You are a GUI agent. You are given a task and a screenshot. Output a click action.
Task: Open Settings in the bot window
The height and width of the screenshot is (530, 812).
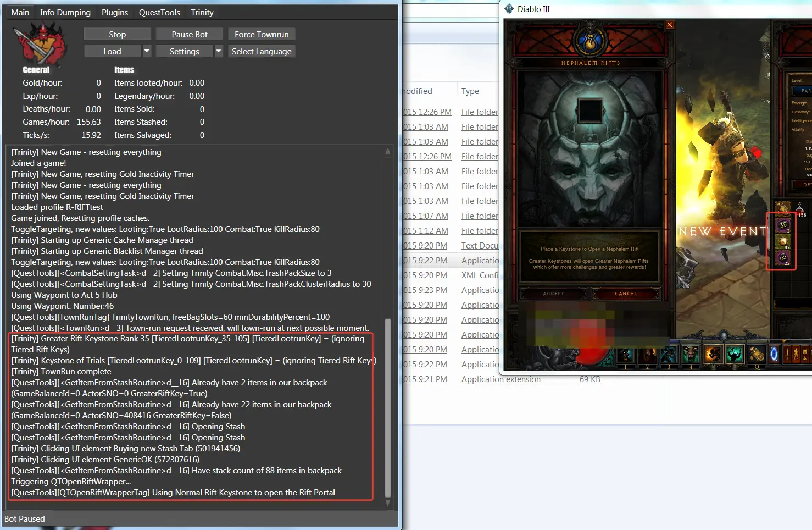(184, 51)
